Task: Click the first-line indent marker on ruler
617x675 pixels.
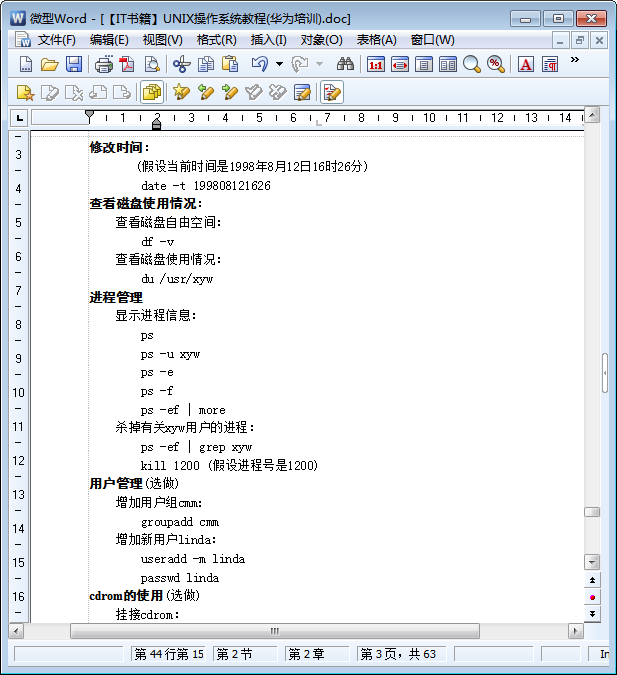Action: (x=89, y=115)
